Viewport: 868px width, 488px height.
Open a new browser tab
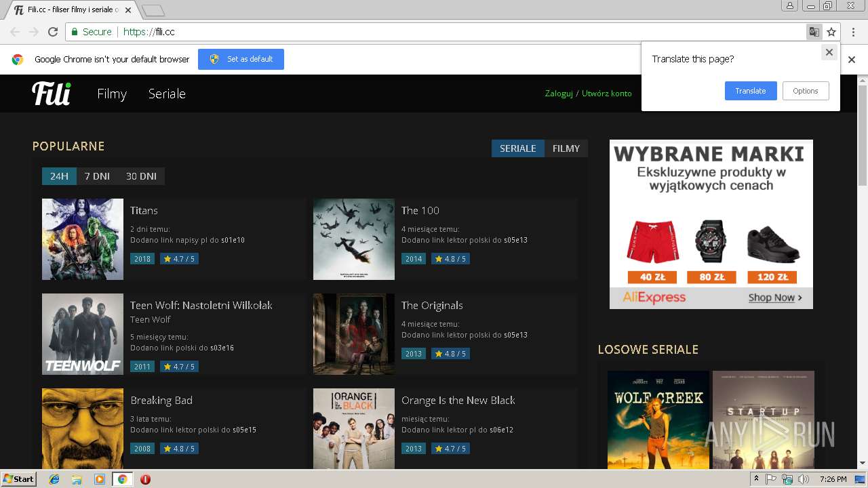coord(153,10)
